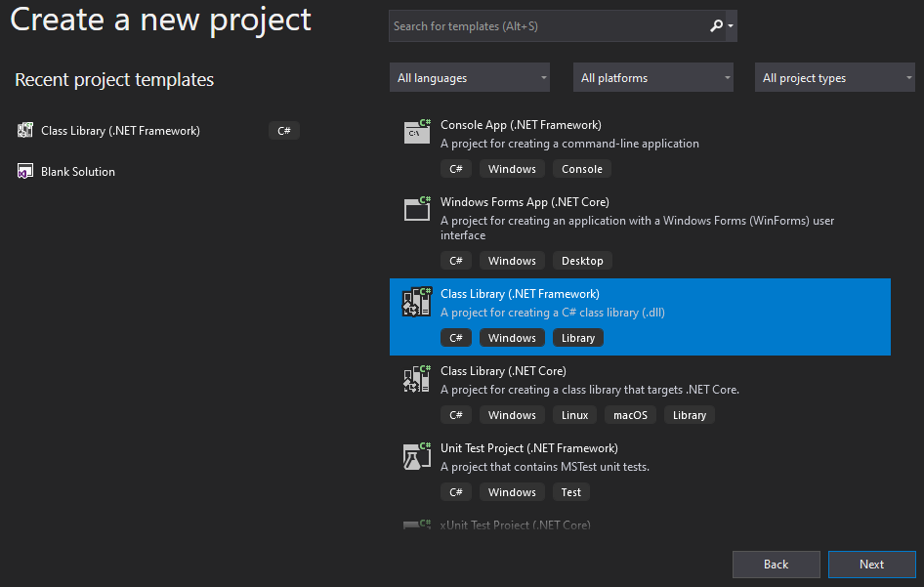The height and width of the screenshot is (587, 924).
Task: Click the C# tag under Windows Forms App
Action: click(456, 261)
